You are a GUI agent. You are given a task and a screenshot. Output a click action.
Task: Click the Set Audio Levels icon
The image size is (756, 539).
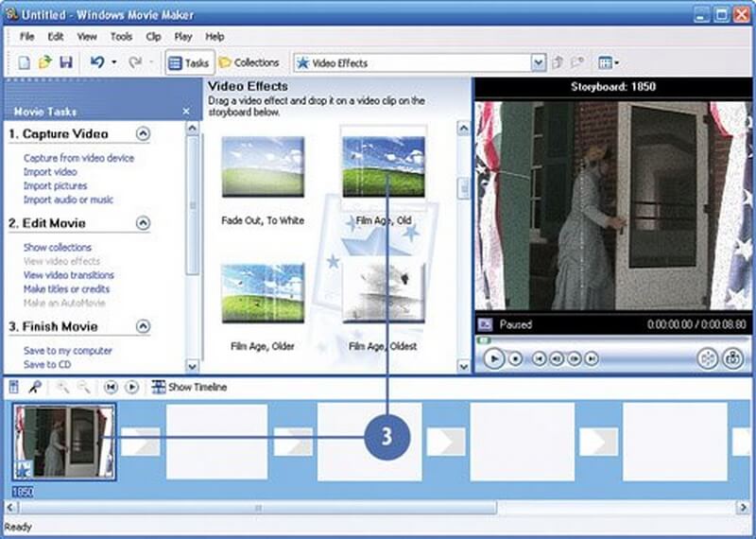coord(14,387)
